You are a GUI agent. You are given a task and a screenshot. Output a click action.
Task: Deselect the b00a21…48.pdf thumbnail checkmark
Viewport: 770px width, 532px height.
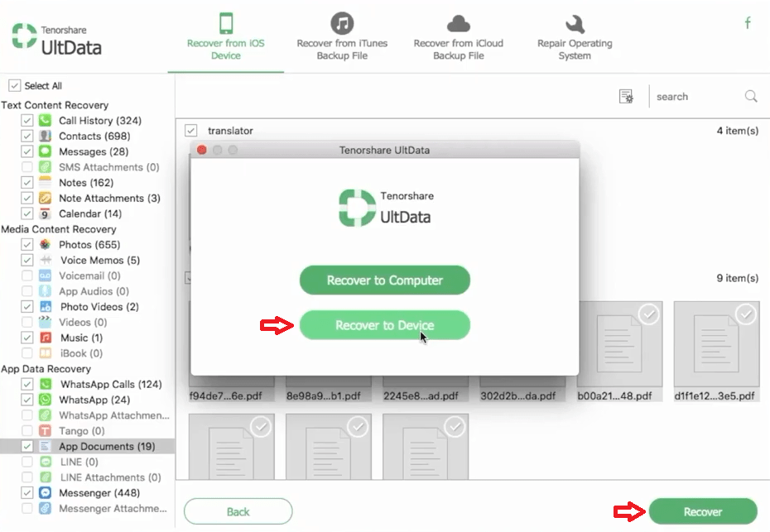648,314
